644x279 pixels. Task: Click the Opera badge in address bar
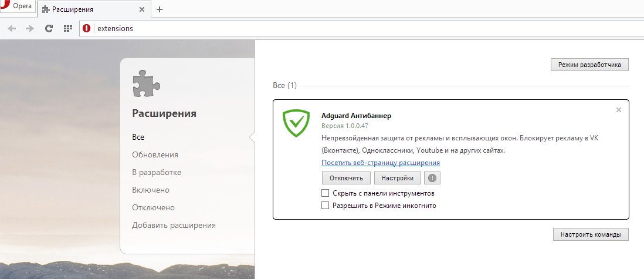[86, 28]
